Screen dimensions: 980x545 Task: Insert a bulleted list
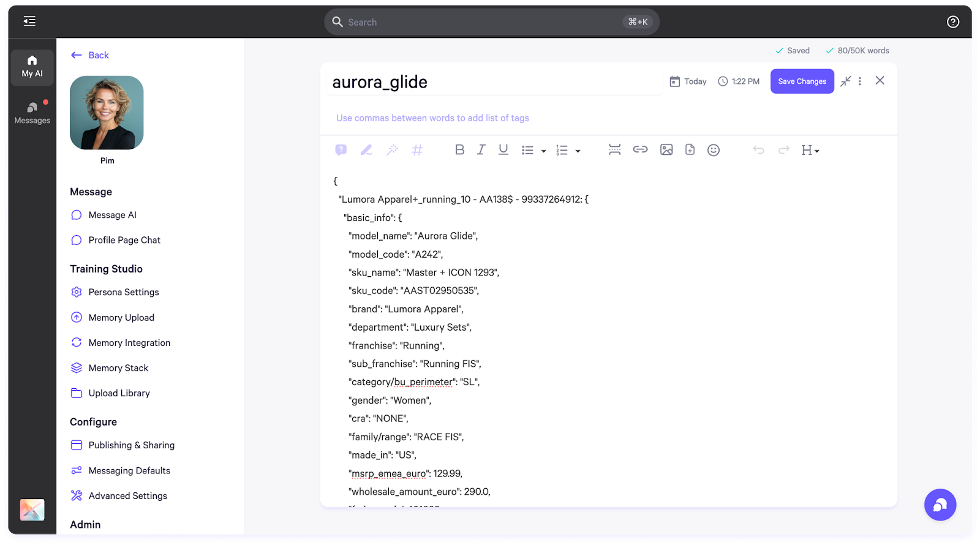(x=527, y=150)
